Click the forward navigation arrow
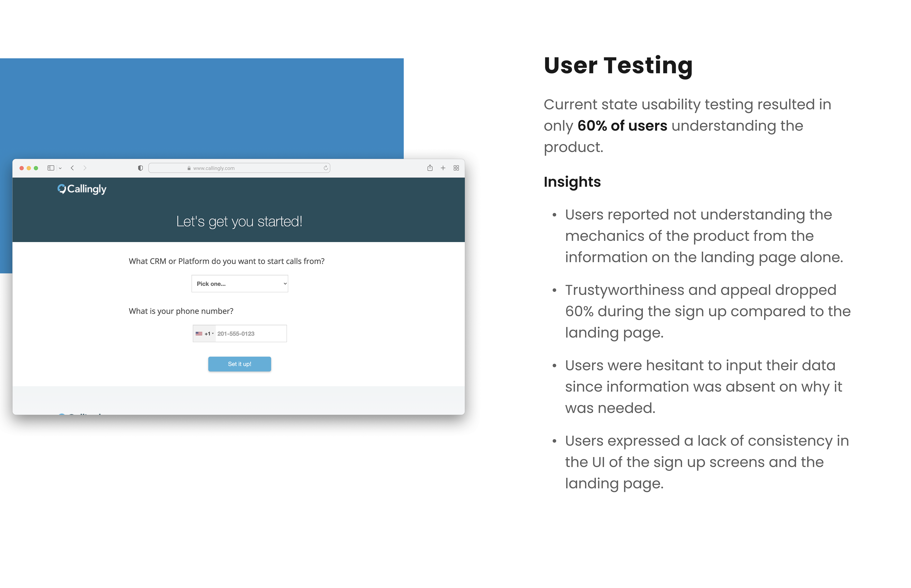The width and height of the screenshot is (911, 588). pyautogui.click(x=85, y=168)
